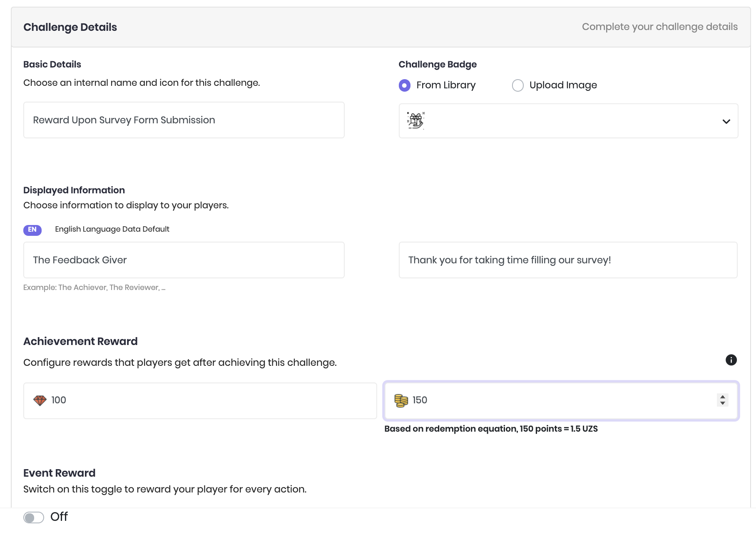Click the EN language badge
Image resolution: width=756 pixels, height=545 pixels.
click(32, 230)
